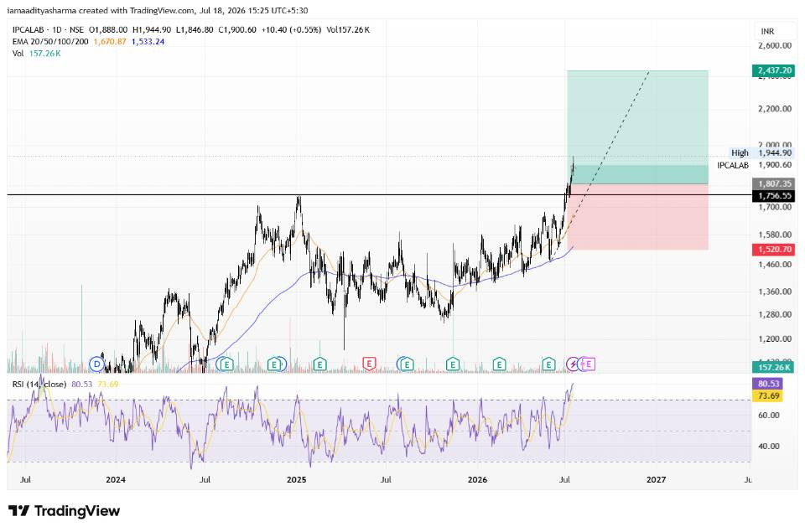Click the 157.26K volume axis label
The image size is (805, 532).
(x=774, y=367)
